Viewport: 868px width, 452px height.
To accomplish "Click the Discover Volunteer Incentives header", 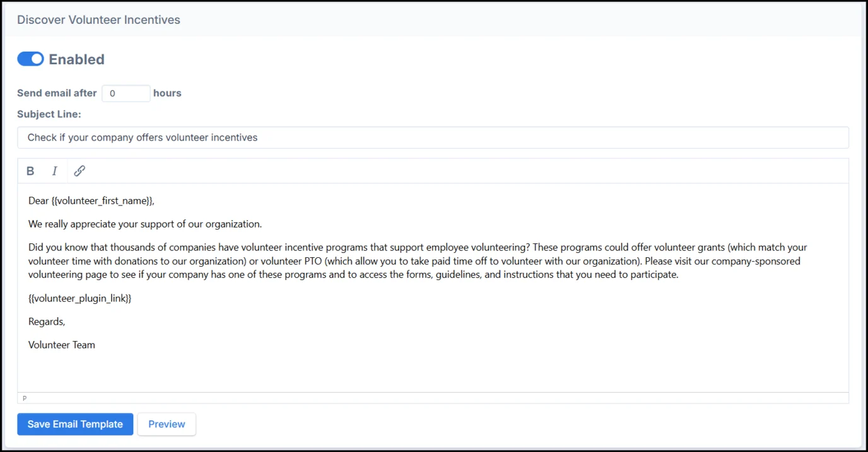I will [x=98, y=20].
